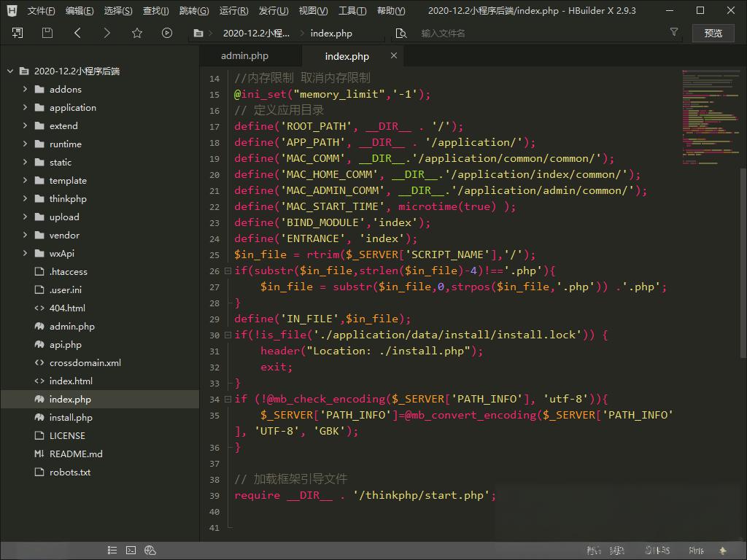Click the run play circle icon

[167, 33]
